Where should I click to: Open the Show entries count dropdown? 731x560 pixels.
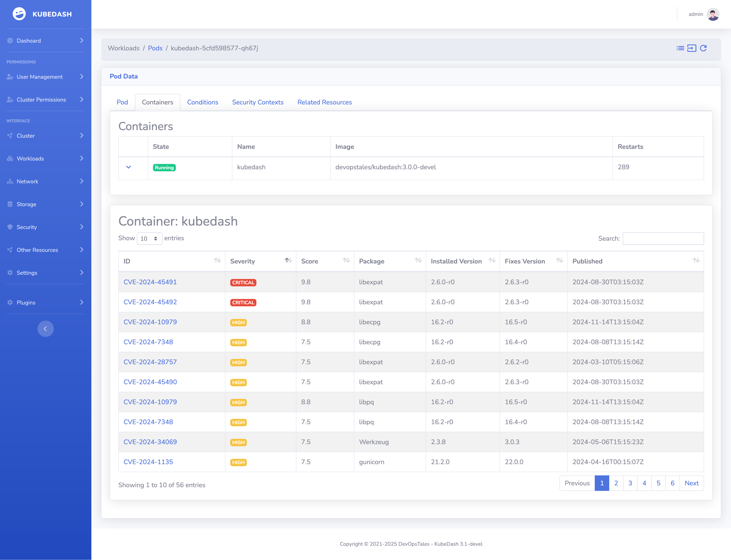point(149,239)
